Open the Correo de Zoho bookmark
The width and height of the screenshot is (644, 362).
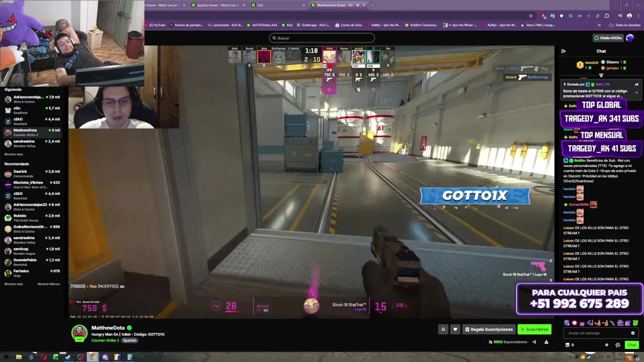click(x=348, y=25)
